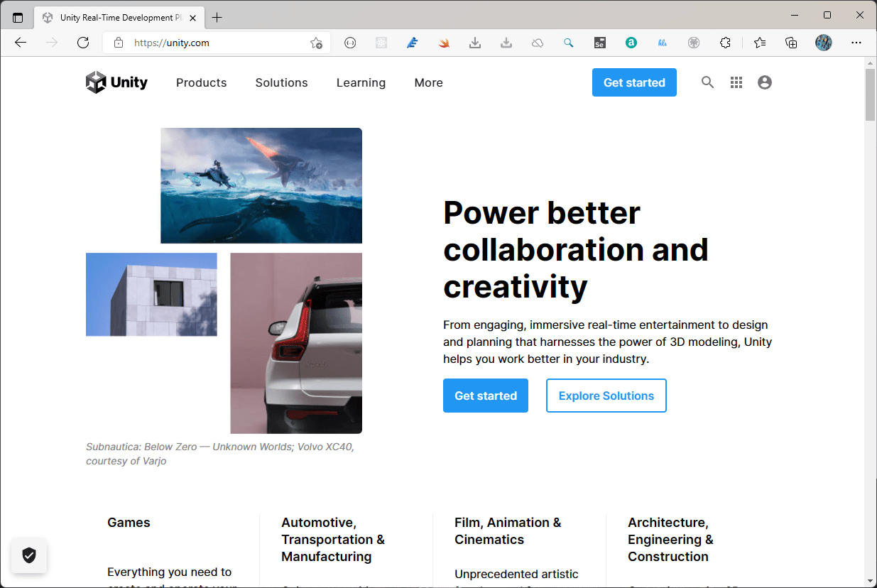
Task: Click the Unity cube logo
Action: pos(95,82)
